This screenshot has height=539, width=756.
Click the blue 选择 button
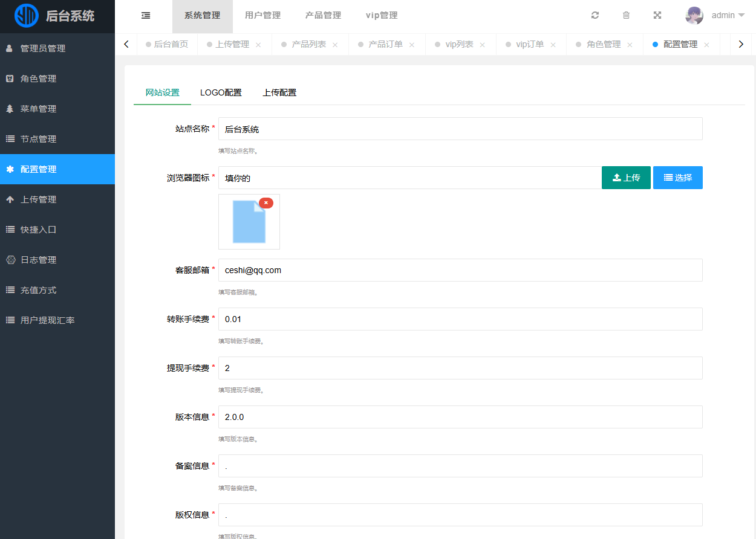677,178
